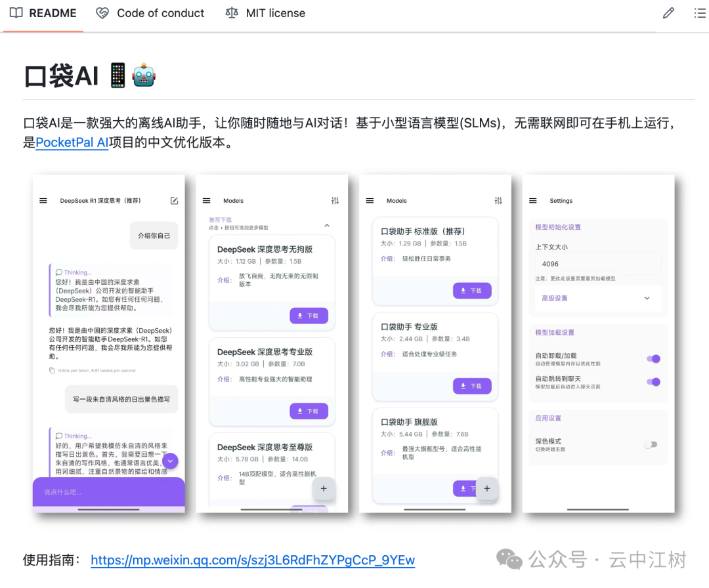
Task: Open the MIT license tab
Action: click(x=265, y=13)
